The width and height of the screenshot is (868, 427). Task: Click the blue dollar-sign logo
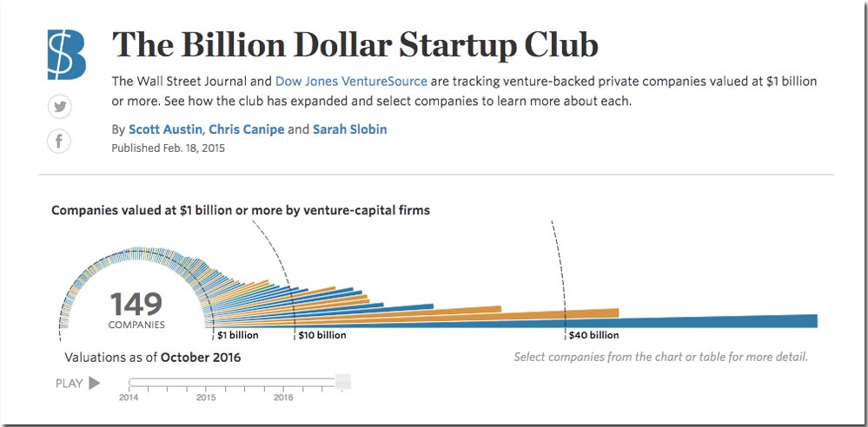pyautogui.click(x=66, y=54)
